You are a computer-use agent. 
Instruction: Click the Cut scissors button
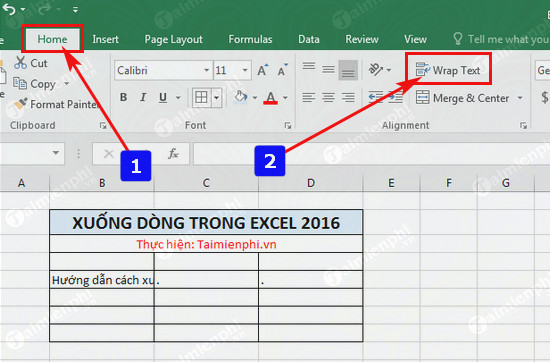coord(31,63)
